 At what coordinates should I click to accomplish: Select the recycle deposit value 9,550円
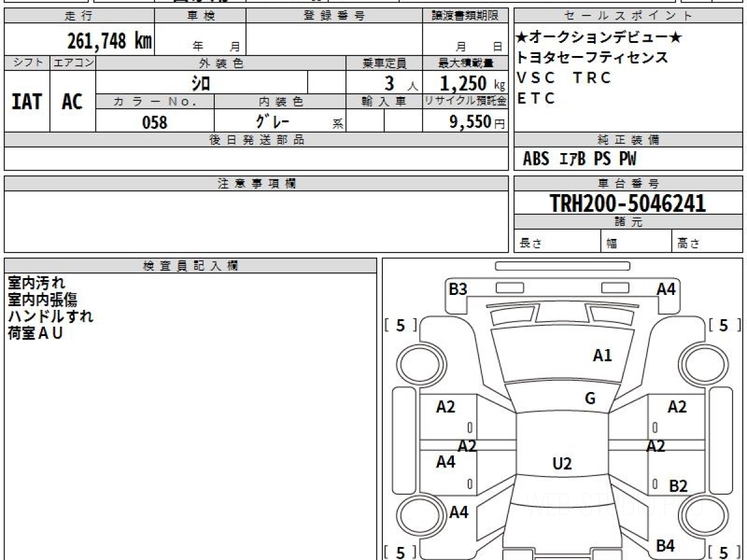pyautogui.click(x=477, y=121)
